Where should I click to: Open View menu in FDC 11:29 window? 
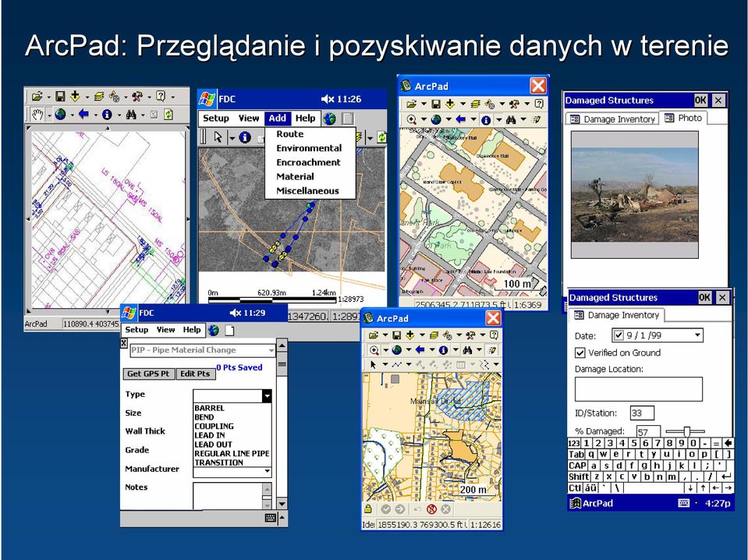click(165, 330)
